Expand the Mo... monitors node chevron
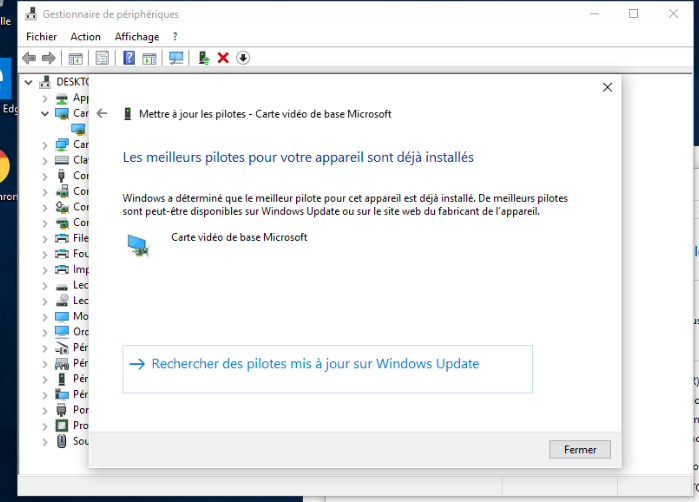This screenshot has height=502, width=699. (45, 317)
